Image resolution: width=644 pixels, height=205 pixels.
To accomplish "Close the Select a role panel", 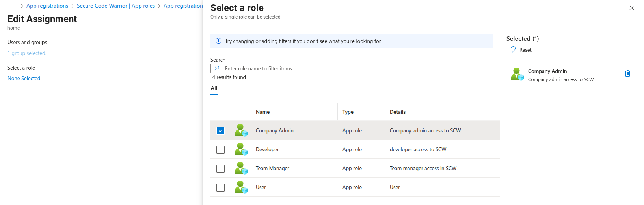I will [x=631, y=8].
